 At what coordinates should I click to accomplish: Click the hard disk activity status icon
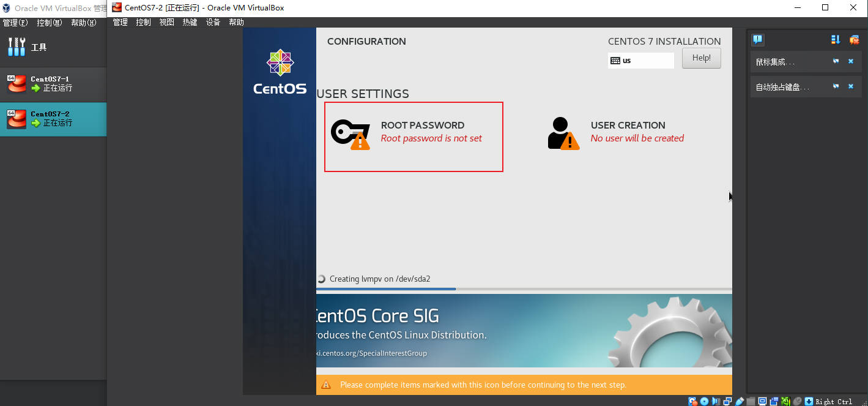[x=692, y=401]
